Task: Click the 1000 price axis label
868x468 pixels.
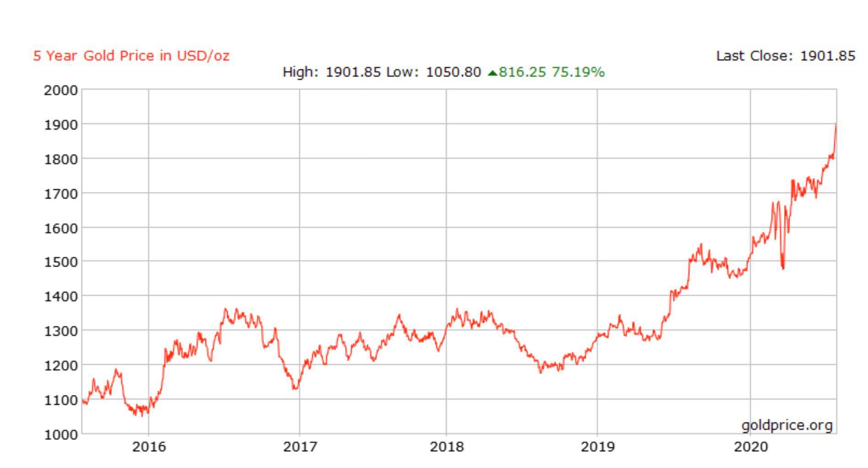Action: tap(61, 434)
